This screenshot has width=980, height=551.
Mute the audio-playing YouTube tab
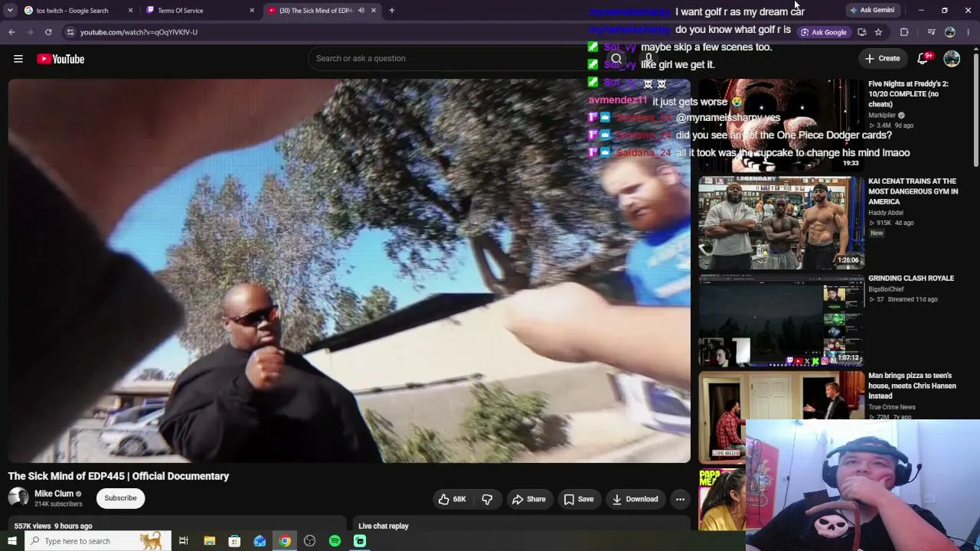(361, 11)
